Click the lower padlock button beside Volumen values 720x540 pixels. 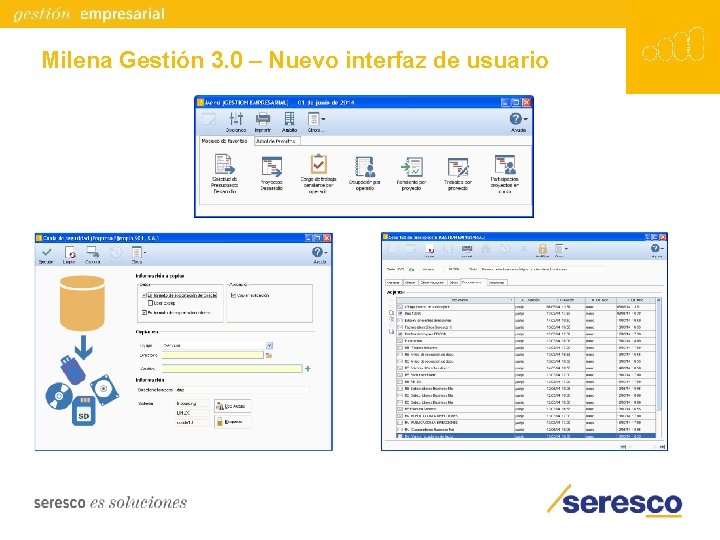[x=233, y=422]
